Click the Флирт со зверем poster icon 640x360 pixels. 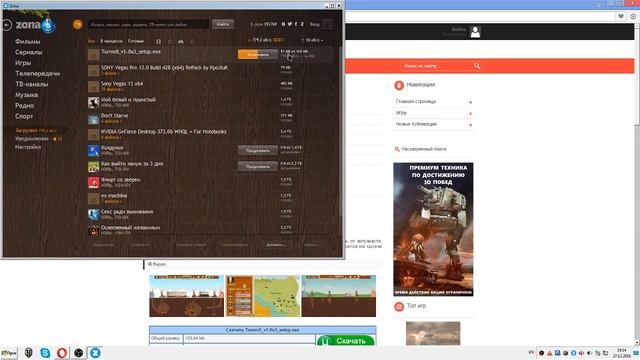tap(93, 182)
